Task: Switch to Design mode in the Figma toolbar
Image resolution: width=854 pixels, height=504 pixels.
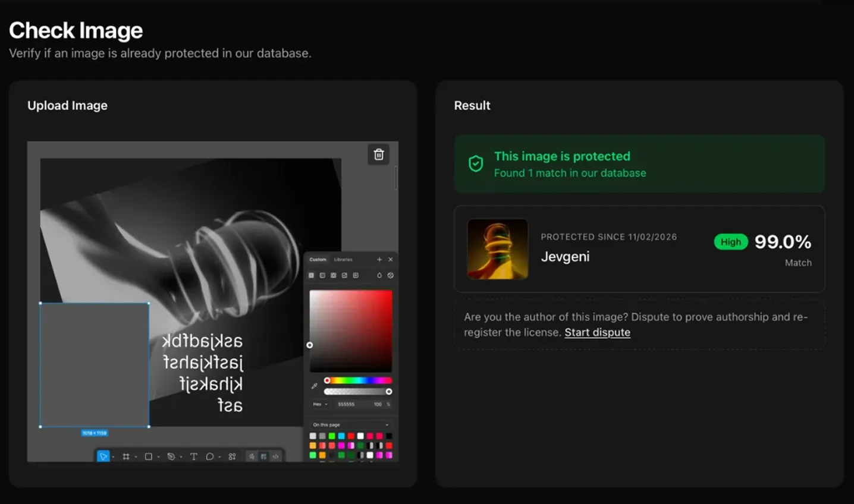Action: click(263, 456)
